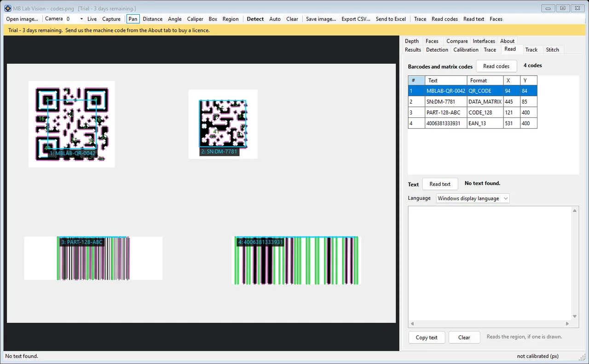Screen dimensions: 589x364
Task: Click the EAN_13 format cell
Action: point(485,123)
